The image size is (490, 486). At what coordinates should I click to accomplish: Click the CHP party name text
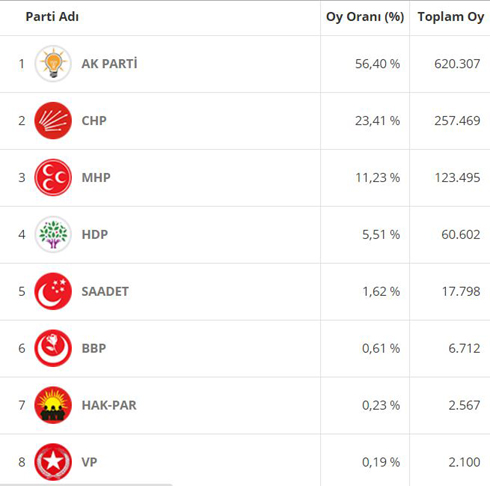[94, 121]
